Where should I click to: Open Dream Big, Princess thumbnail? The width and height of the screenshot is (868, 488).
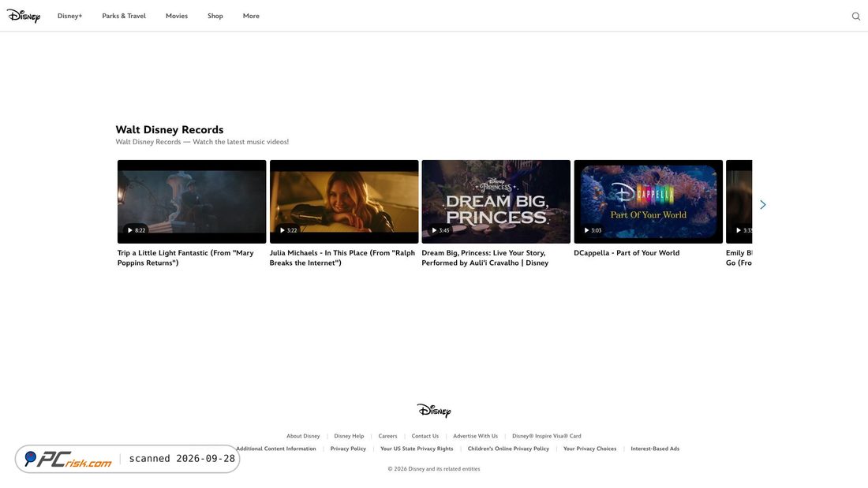pos(496,201)
